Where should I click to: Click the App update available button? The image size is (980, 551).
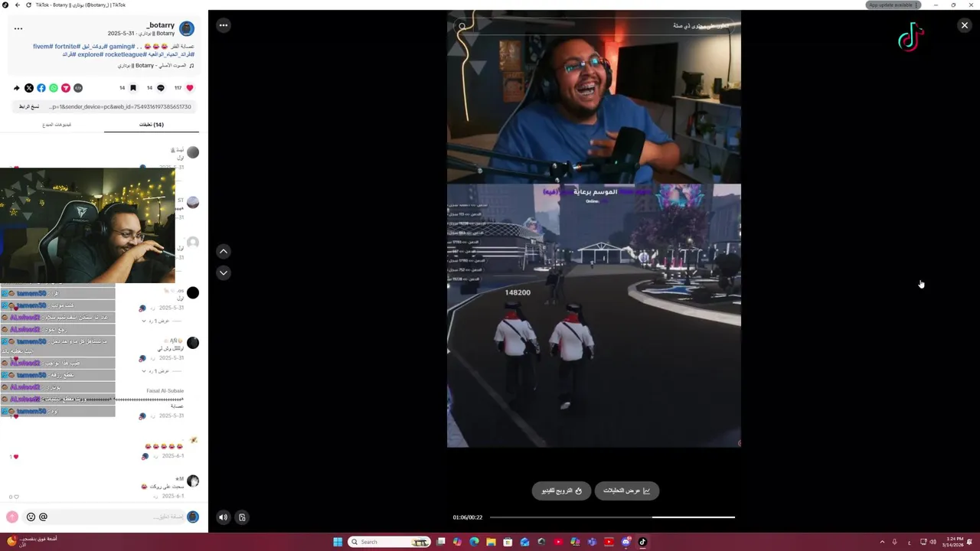[x=893, y=5]
